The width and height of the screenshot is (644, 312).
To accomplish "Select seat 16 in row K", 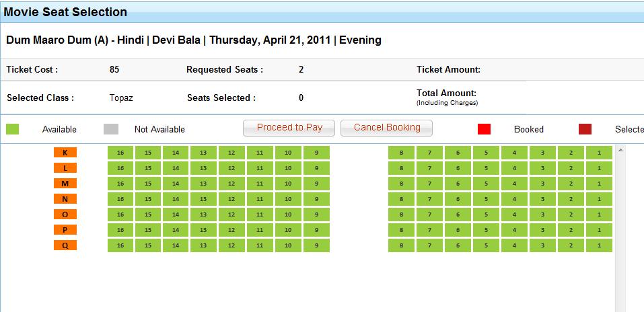I will point(120,153).
